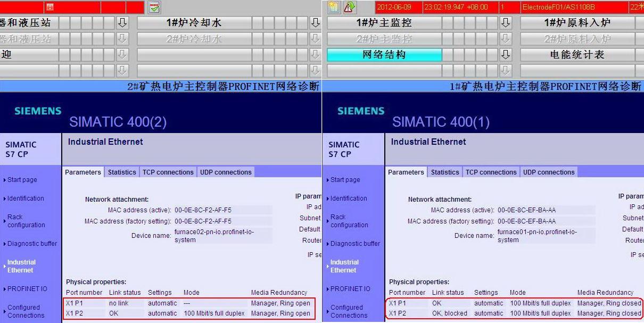Switch to Statistics tab in SIMATIC 400(1) panel
The height and width of the screenshot is (323, 644).
point(445,172)
